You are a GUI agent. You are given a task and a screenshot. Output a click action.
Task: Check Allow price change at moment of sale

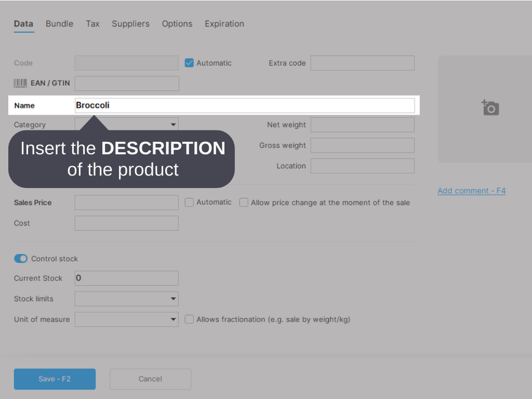pos(244,203)
